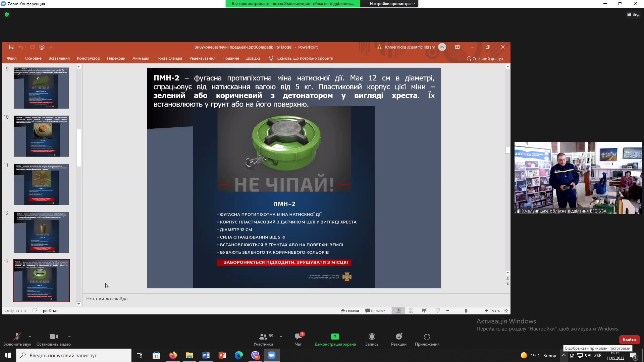Viewport: 644px width, 362px height.
Task: Expand audio options arrow beside microphone
Action: (30, 337)
